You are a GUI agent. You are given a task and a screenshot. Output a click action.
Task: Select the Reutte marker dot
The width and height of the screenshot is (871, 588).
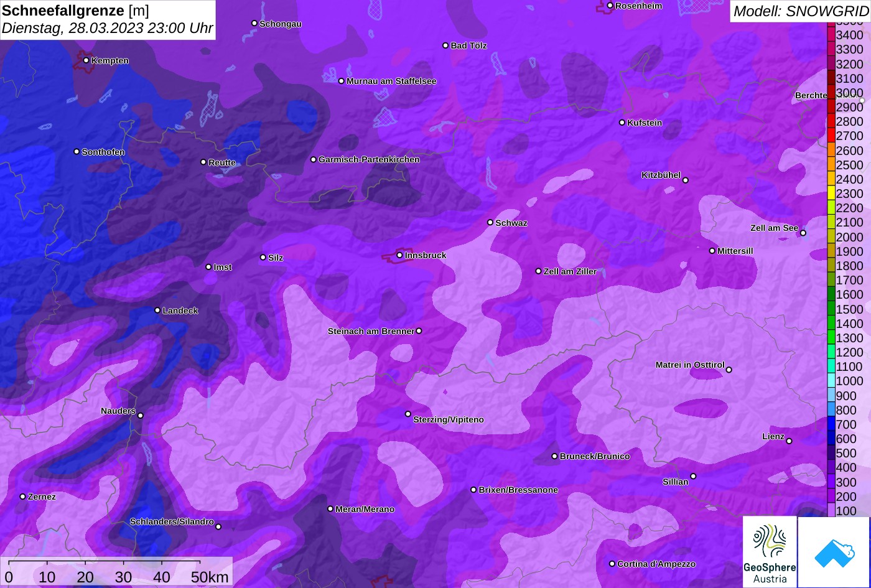pos(203,162)
